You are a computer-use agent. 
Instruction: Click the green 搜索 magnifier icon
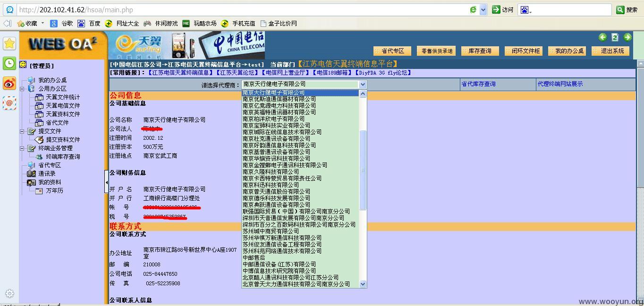point(620,9)
